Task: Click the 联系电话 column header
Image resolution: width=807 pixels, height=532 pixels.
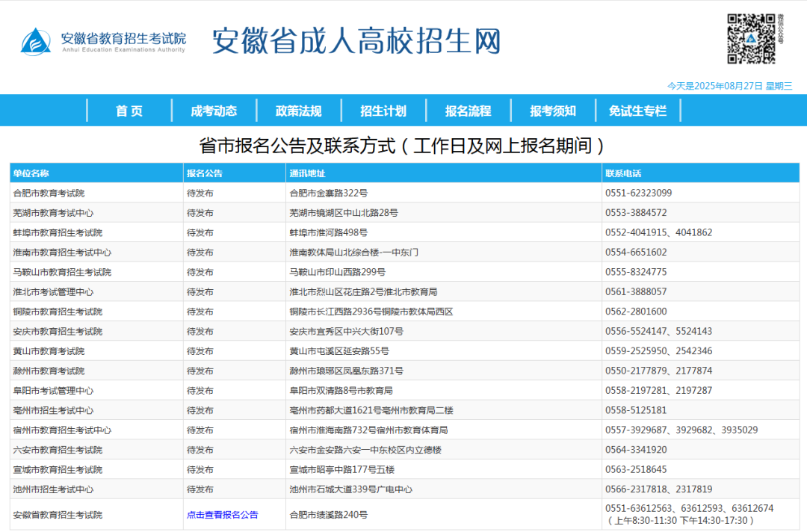Action: tap(623, 173)
